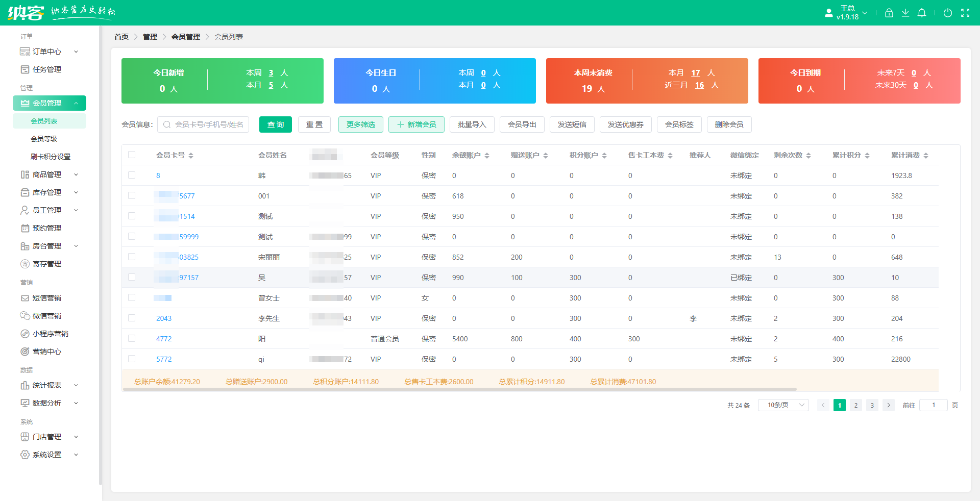This screenshot has width=980, height=501.
Task: Open 管理 in the breadcrumb navigation
Action: click(x=150, y=37)
